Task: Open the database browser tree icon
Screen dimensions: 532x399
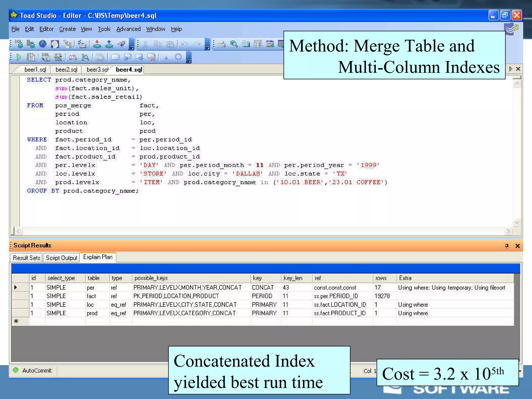Action: click(31, 44)
